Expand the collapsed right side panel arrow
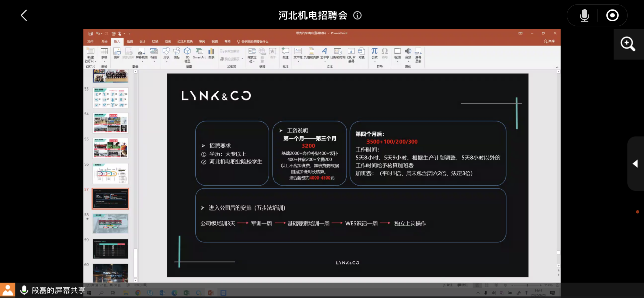 [635, 164]
